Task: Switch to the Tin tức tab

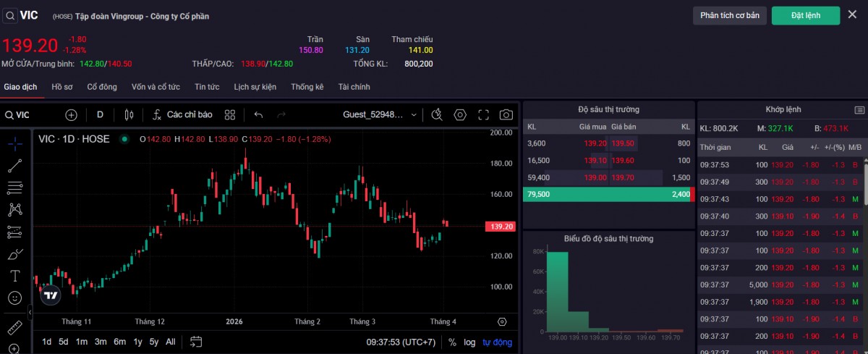Action: pyautogui.click(x=206, y=87)
